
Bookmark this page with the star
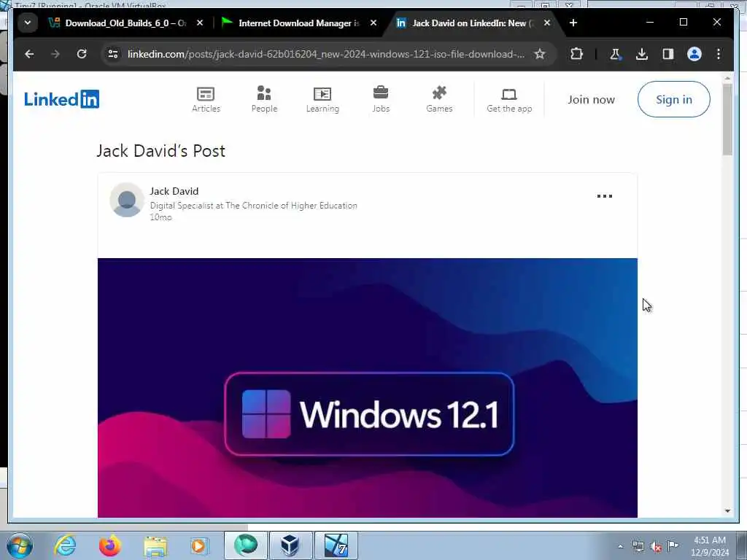[539, 54]
